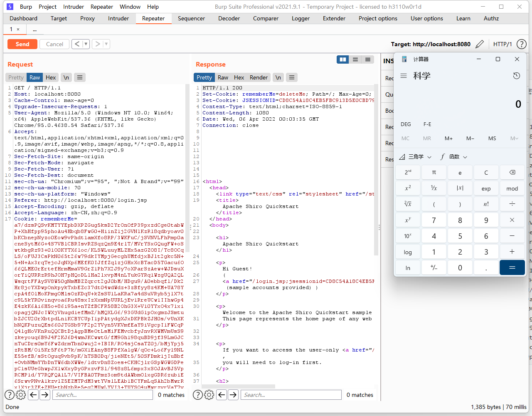Open the memory list M dropdown
This screenshot has height=416, width=532.
coord(514,139)
